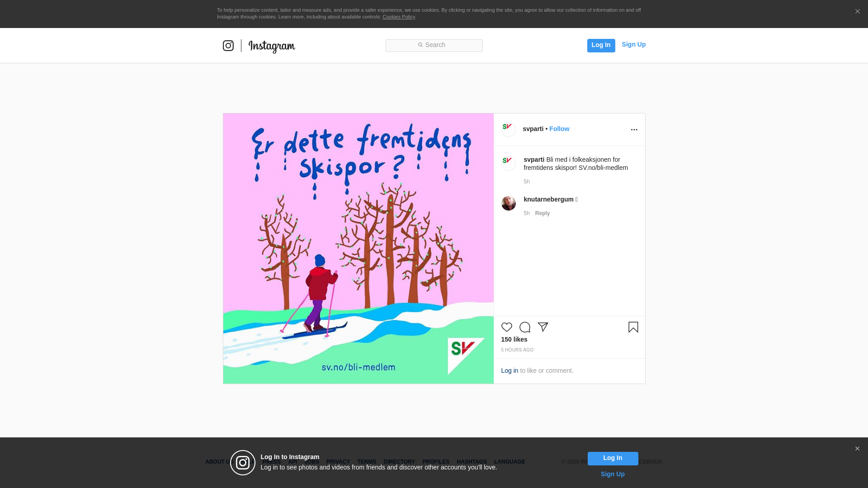Click the Log In button in the header
The height and width of the screenshot is (488, 868).
coord(601,45)
